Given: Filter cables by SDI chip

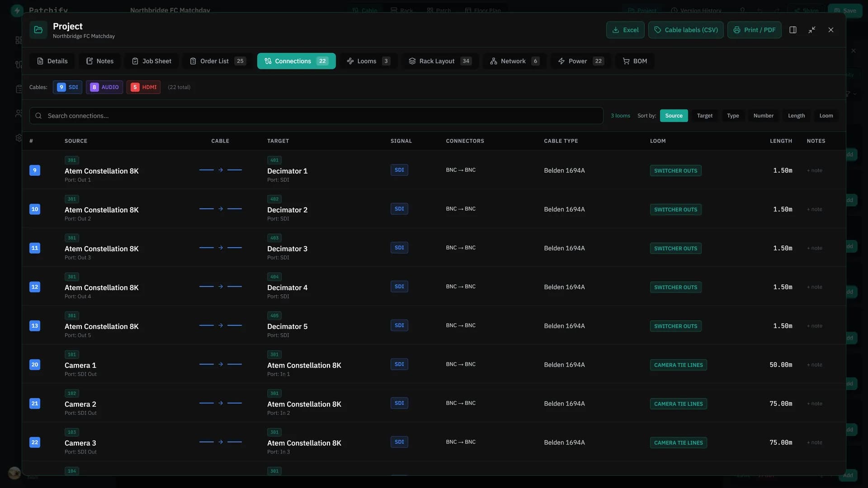Looking at the screenshot, I should pyautogui.click(x=68, y=87).
